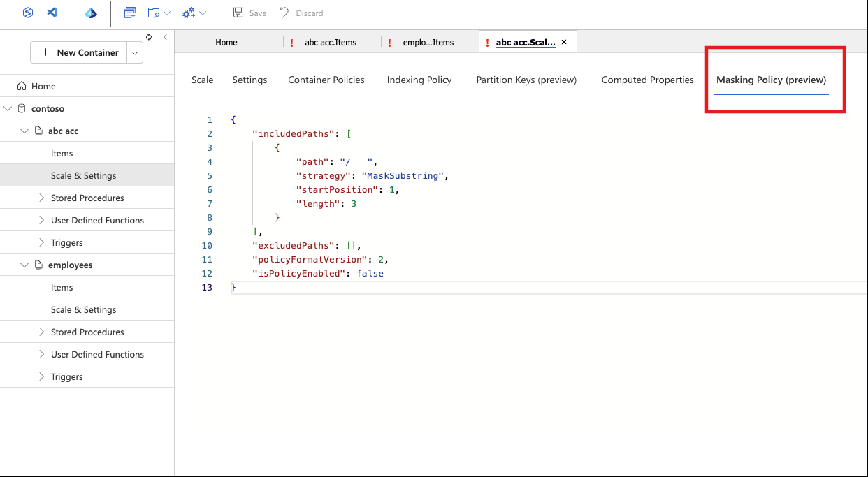Expand Triggers under employees container
The image size is (868, 477).
coord(42,376)
